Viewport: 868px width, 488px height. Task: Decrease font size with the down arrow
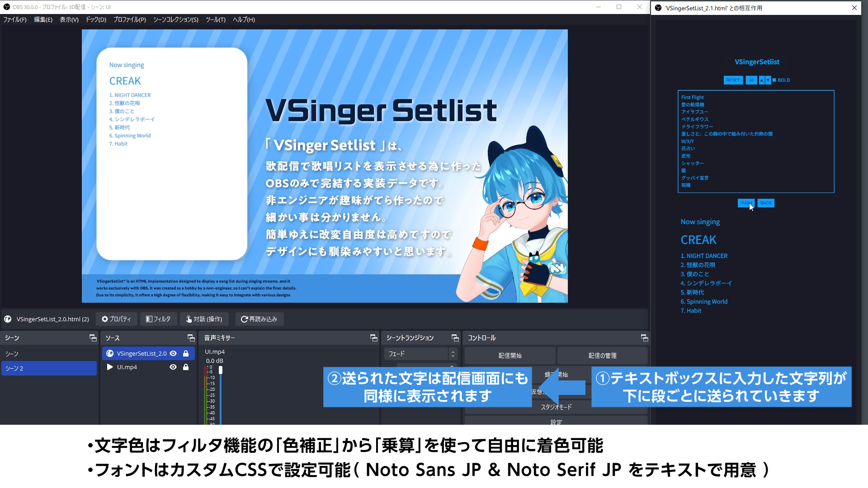tap(768, 80)
